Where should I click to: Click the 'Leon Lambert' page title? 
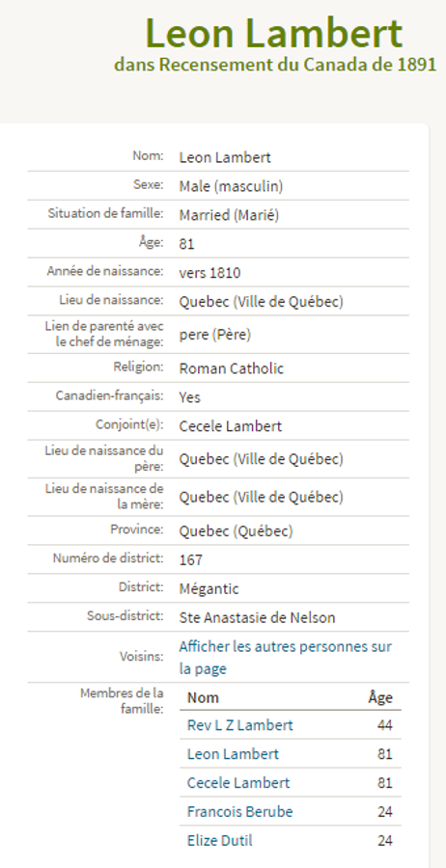(x=274, y=33)
